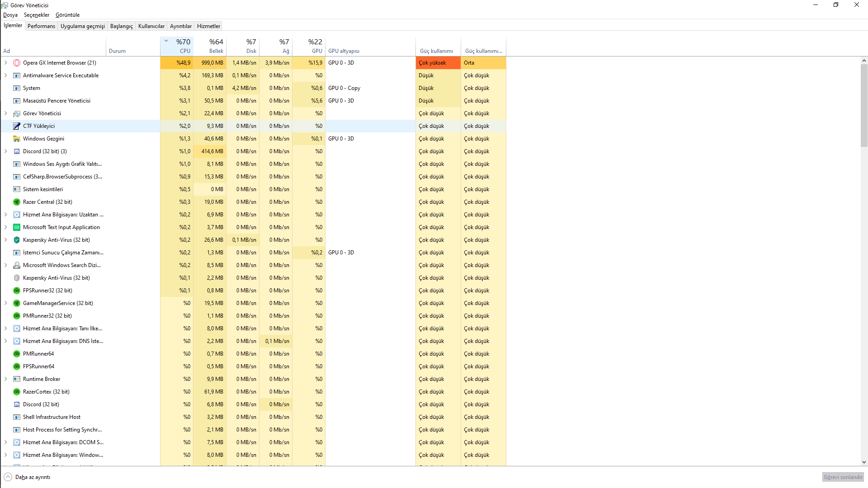Click the vertical scrollbar down arrow
This screenshot has height=488, width=868.
[x=864, y=462]
